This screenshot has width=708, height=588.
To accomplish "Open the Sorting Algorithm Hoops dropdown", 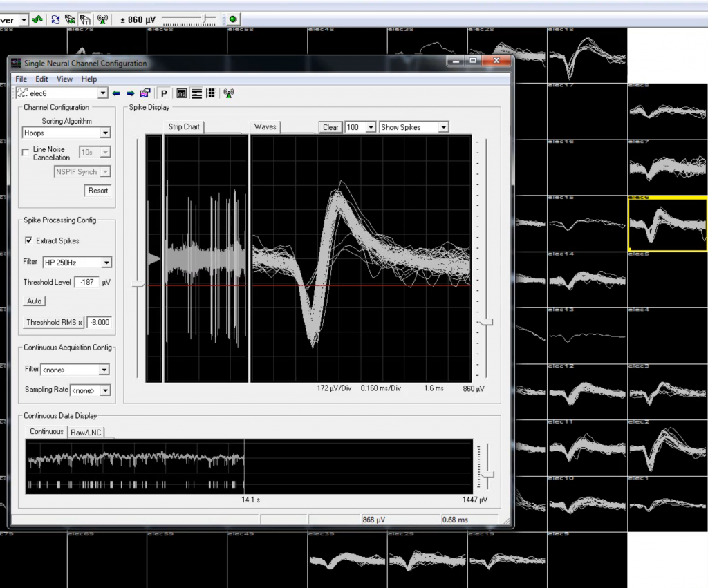I will (105, 133).
